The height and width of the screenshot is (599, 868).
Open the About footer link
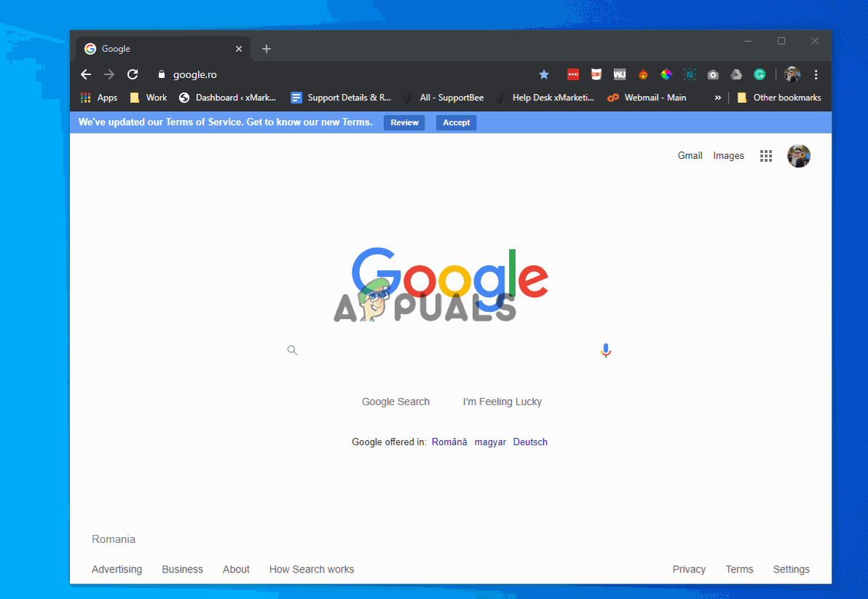point(236,569)
